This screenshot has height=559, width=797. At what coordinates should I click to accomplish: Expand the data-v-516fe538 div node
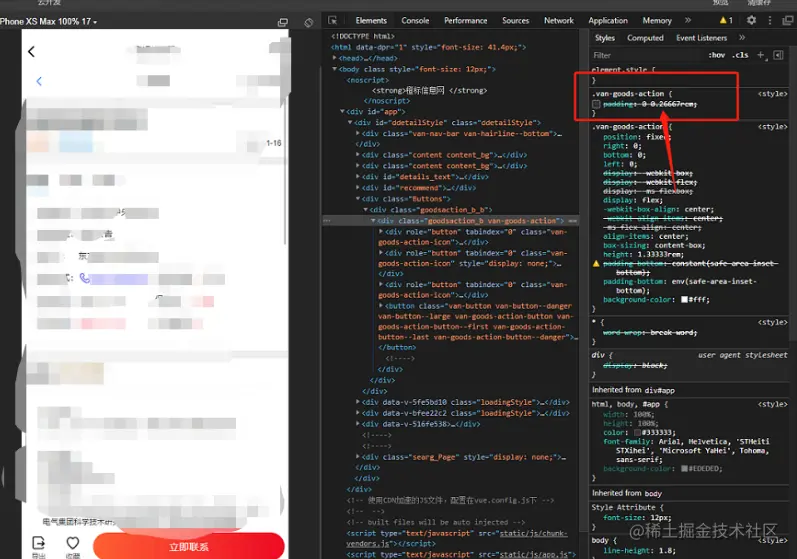(358, 424)
